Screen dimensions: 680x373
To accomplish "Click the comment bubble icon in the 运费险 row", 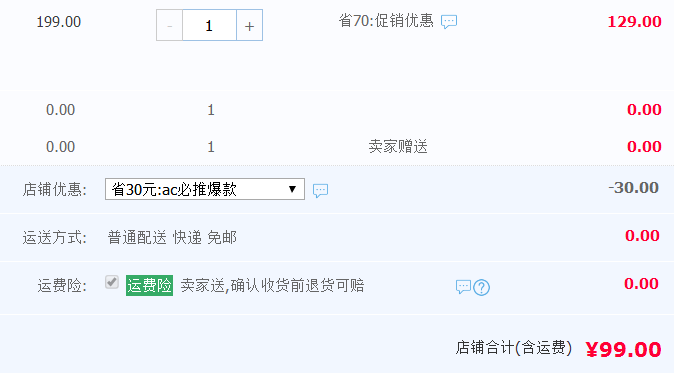I will pos(463,287).
